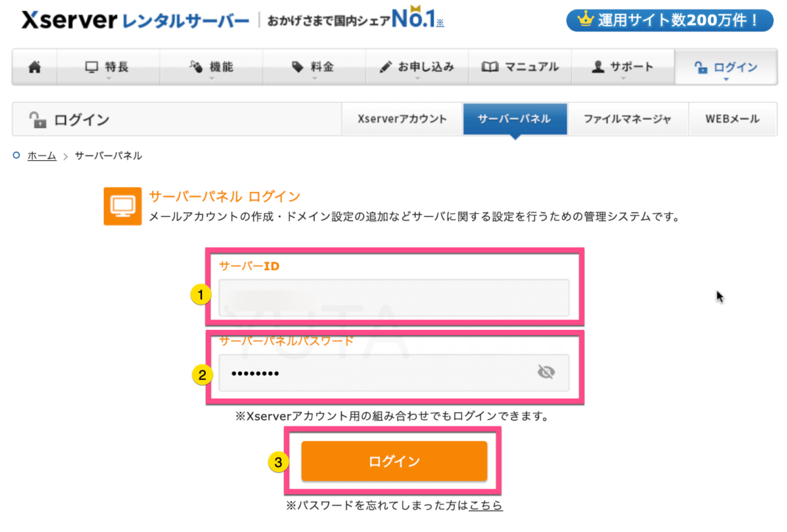This screenshot has height=532, width=787.
Task: Open the お申し込み menu
Action: tap(417, 67)
